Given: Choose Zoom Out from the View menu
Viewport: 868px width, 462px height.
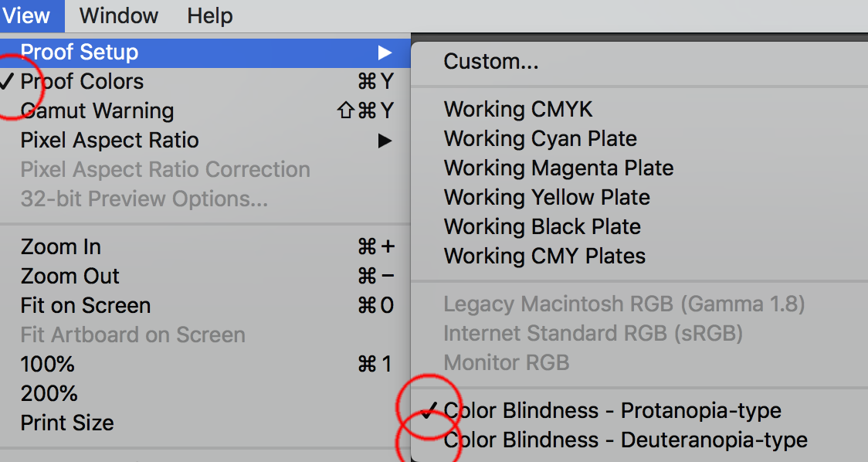Looking at the screenshot, I should tap(70, 277).
